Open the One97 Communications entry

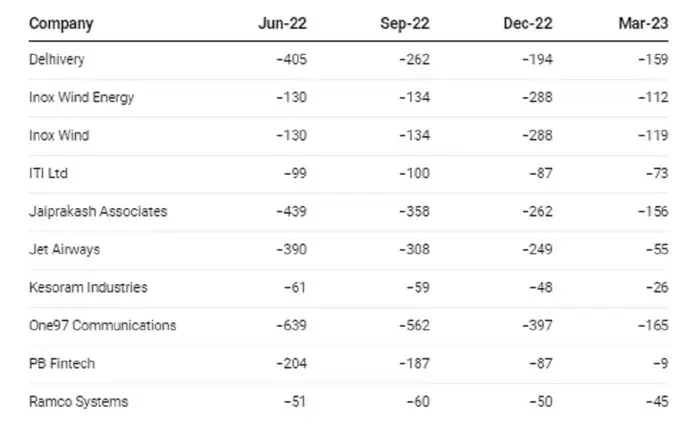coord(103,326)
